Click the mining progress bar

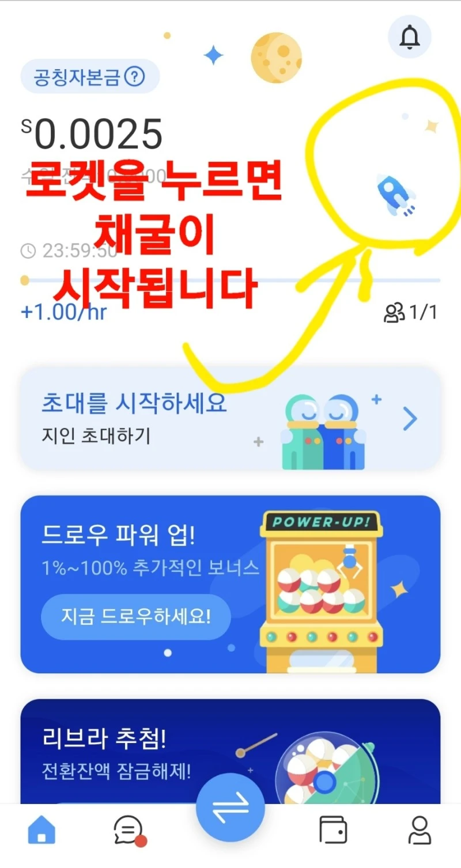point(231,281)
